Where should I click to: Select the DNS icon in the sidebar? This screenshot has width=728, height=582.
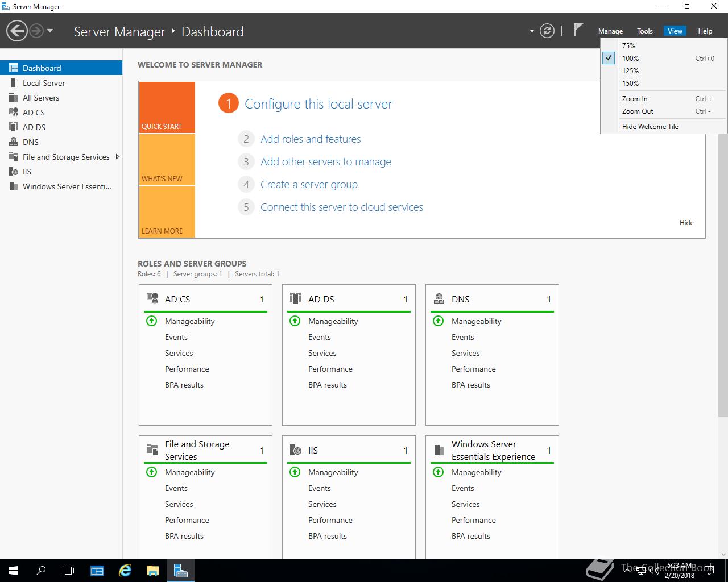[14, 142]
